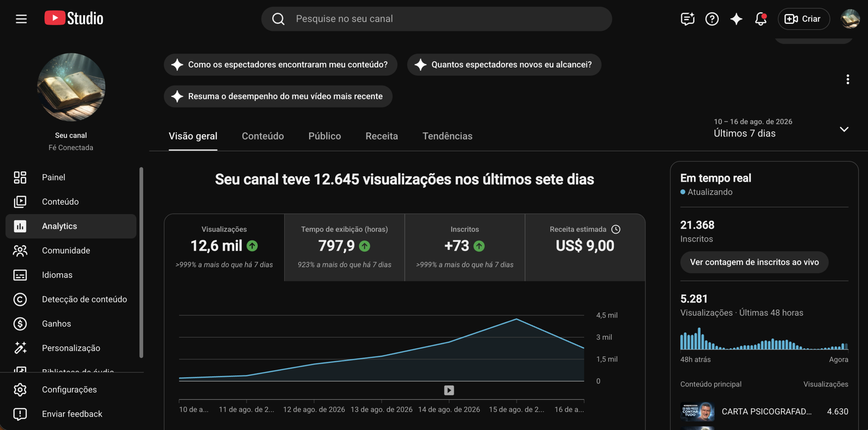This screenshot has height=430, width=868.
Task: Expand the Últimos 7 dias date range dropdown
Action: point(844,129)
